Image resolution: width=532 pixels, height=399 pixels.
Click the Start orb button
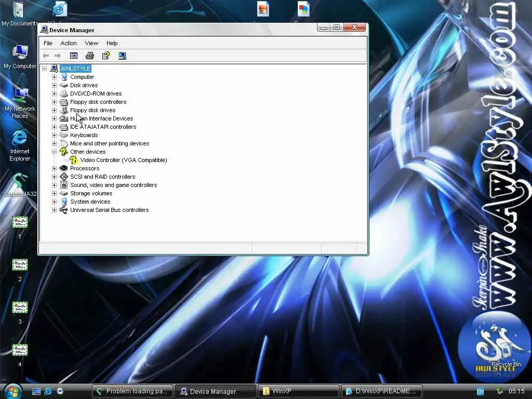coord(12,391)
